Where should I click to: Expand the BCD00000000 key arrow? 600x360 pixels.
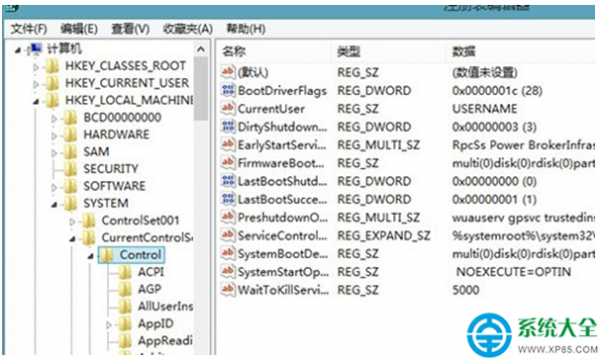(x=54, y=119)
